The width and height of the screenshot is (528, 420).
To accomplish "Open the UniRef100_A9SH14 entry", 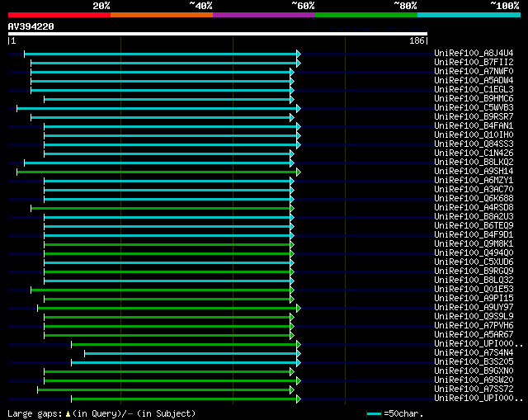I will coord(474,171).
